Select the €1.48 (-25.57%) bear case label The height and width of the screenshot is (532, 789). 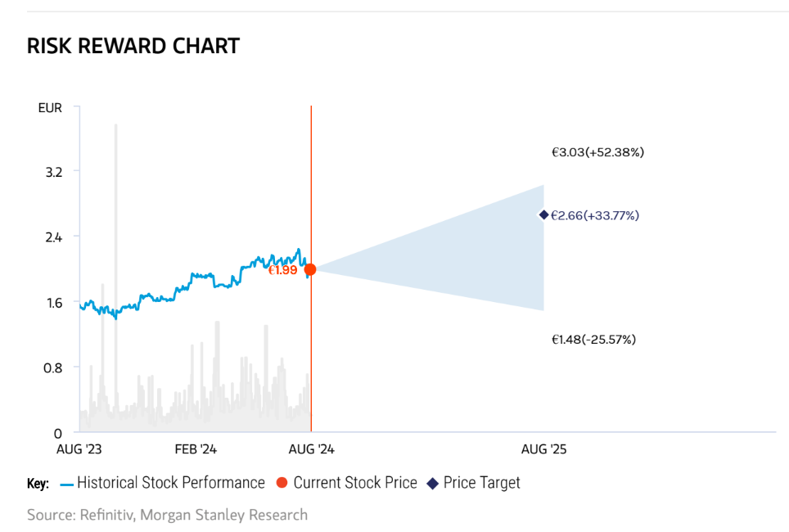(x=593, y=339)
